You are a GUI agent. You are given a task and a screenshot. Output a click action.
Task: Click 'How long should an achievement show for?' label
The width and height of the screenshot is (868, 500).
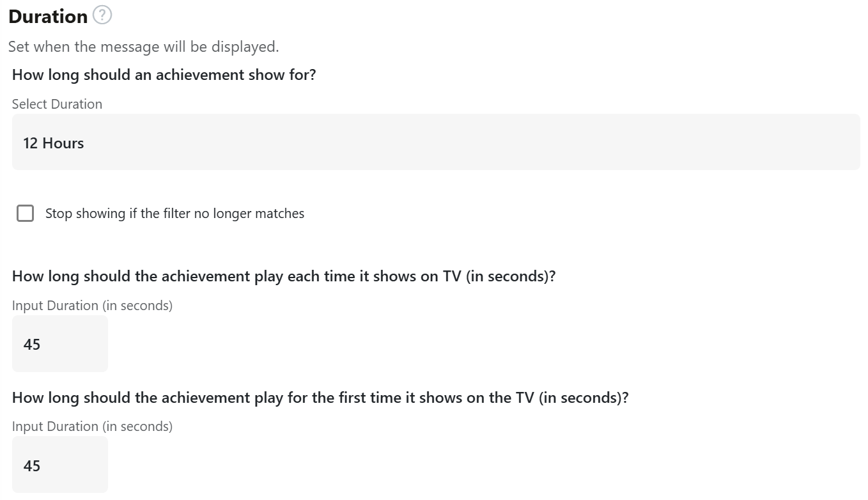[164, 75]
